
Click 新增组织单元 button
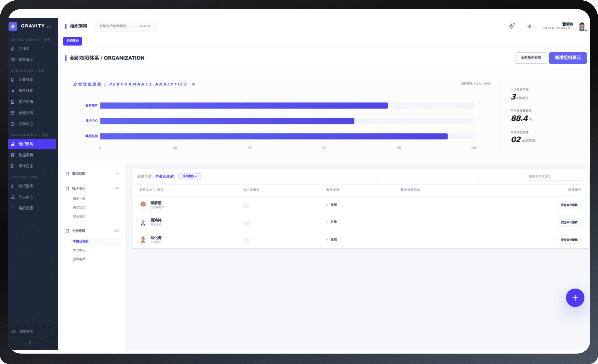click(x=567, y=58)
